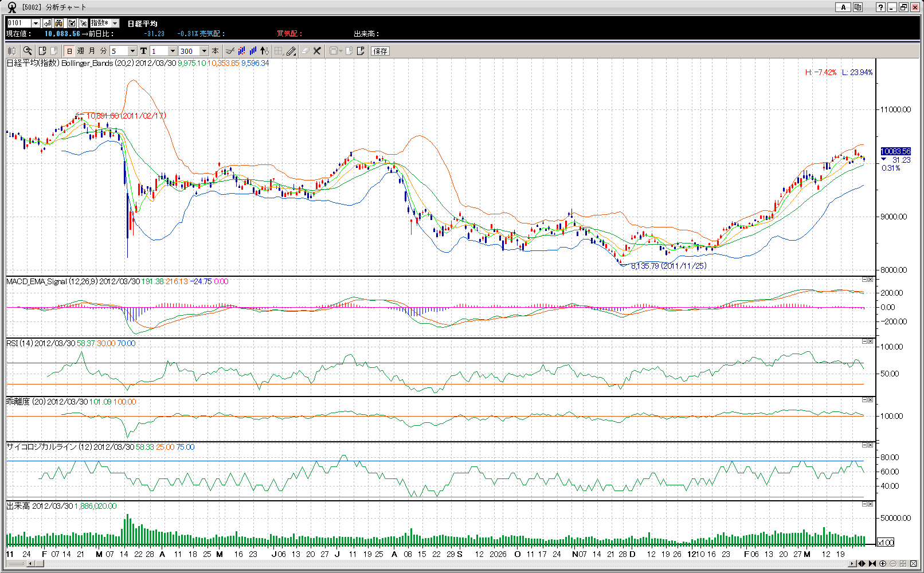Click the binoculars stock search icon
The height and width of the screenshot is (573, 924).
click(59, 23)
